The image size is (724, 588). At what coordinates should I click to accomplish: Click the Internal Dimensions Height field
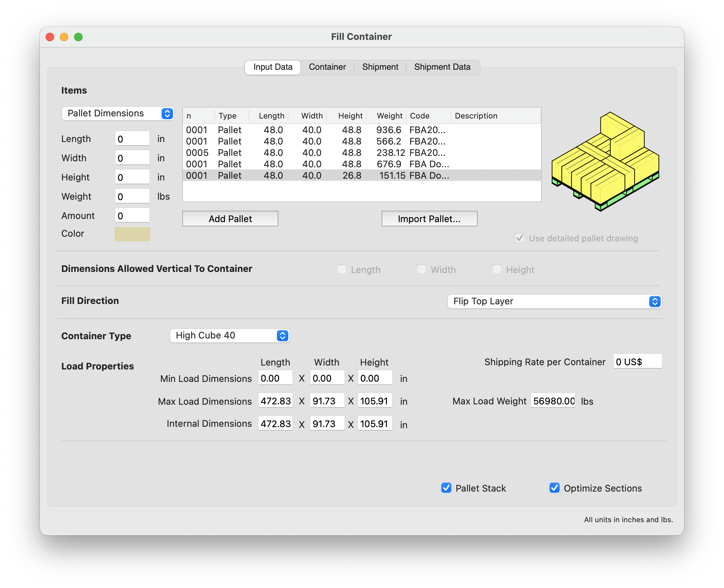pos(375,424)
